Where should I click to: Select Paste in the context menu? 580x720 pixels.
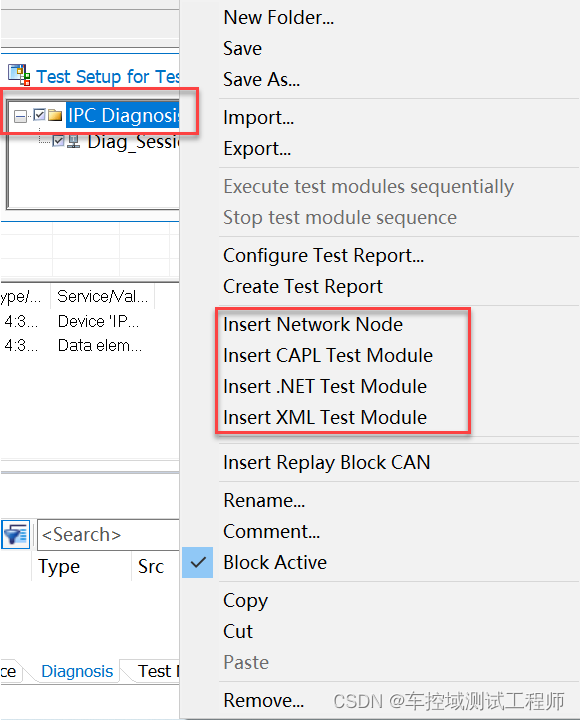point(246,663)
